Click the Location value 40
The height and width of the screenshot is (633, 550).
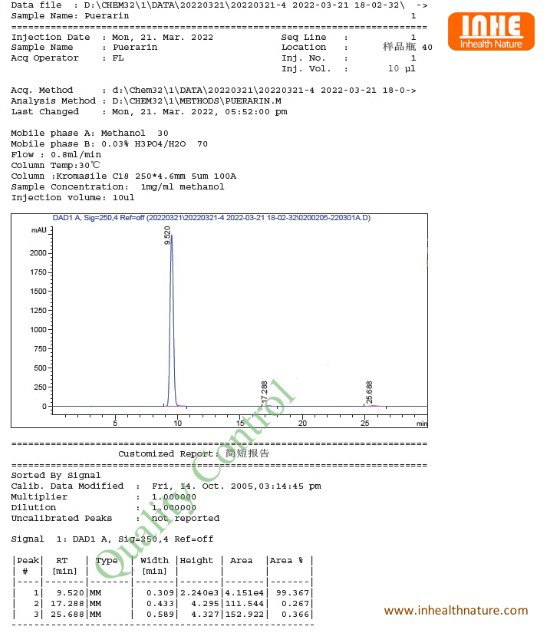click(x=427, y=47)
